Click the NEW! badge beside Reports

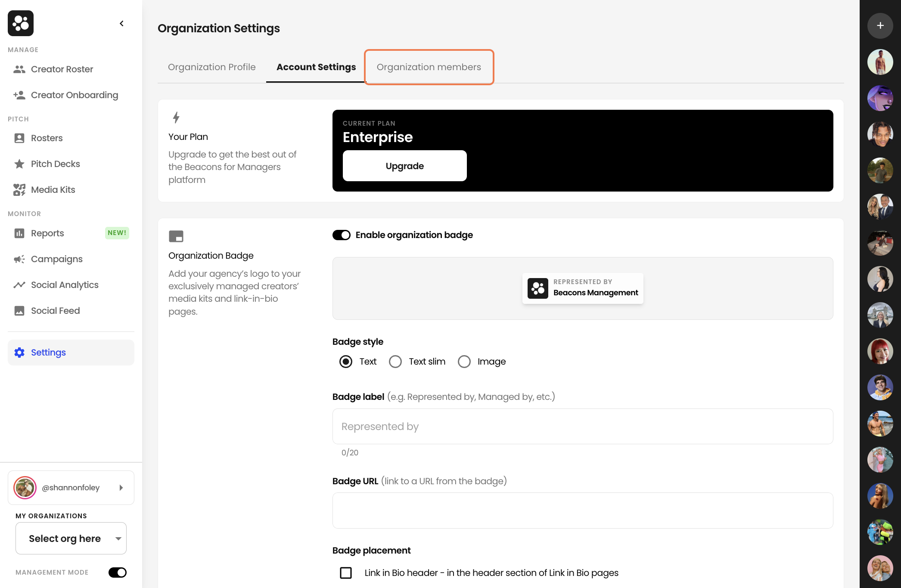[117, 233]
